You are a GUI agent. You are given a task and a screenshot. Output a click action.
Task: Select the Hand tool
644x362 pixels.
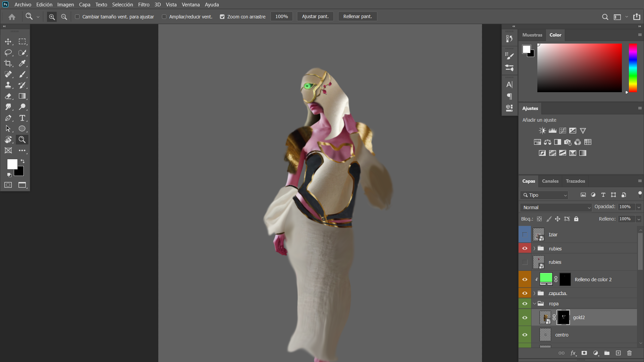8,140
